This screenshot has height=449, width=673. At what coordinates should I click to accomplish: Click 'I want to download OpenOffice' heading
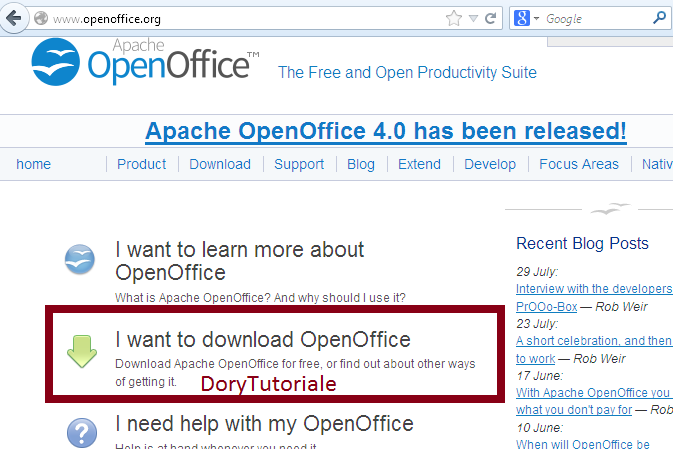263,340
